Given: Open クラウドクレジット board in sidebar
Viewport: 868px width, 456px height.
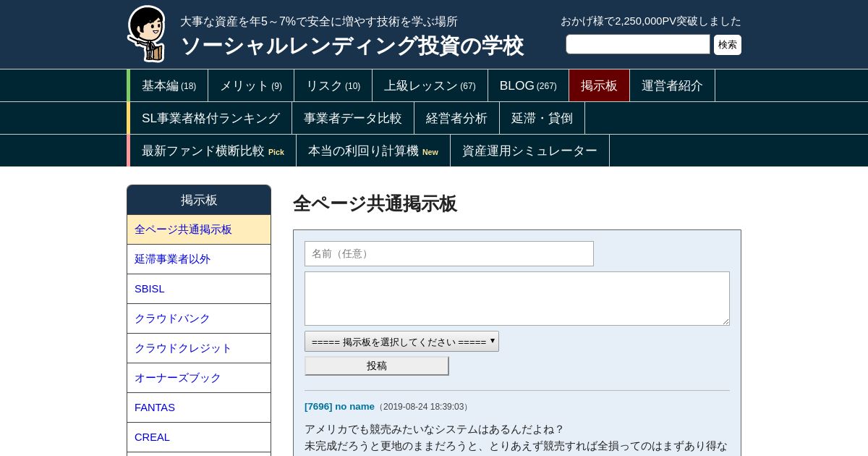Looking at the screenshot, I should (x=199, y=348).
